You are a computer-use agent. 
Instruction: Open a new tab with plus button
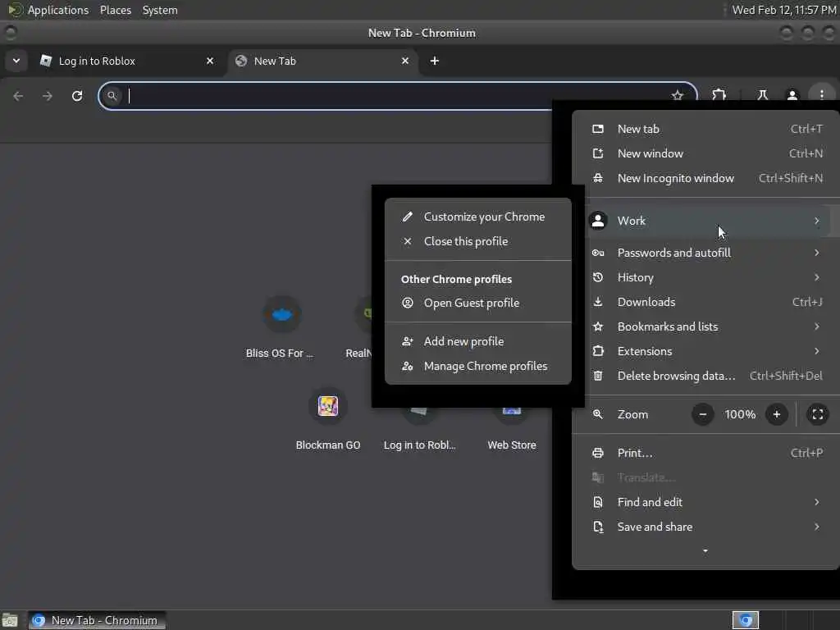[x=435, y=61]
